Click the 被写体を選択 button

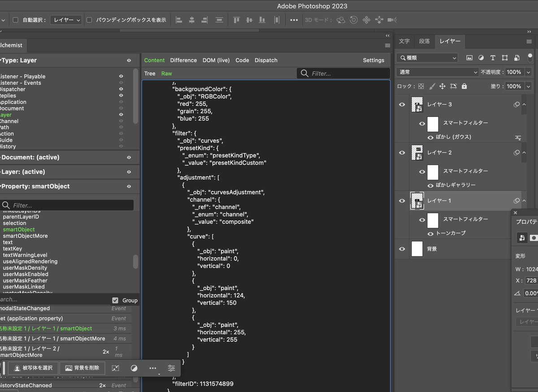click(33, 368)
